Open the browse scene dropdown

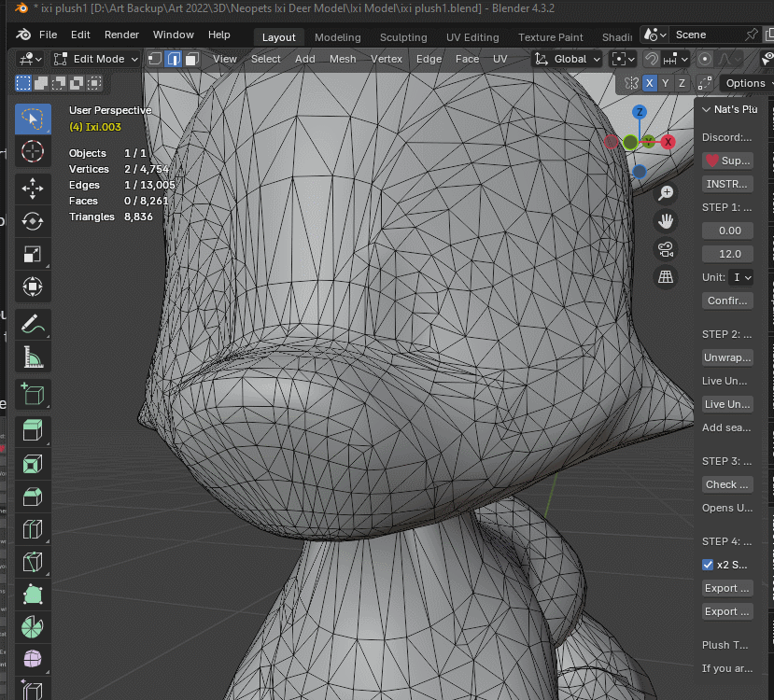pos(654,35)
